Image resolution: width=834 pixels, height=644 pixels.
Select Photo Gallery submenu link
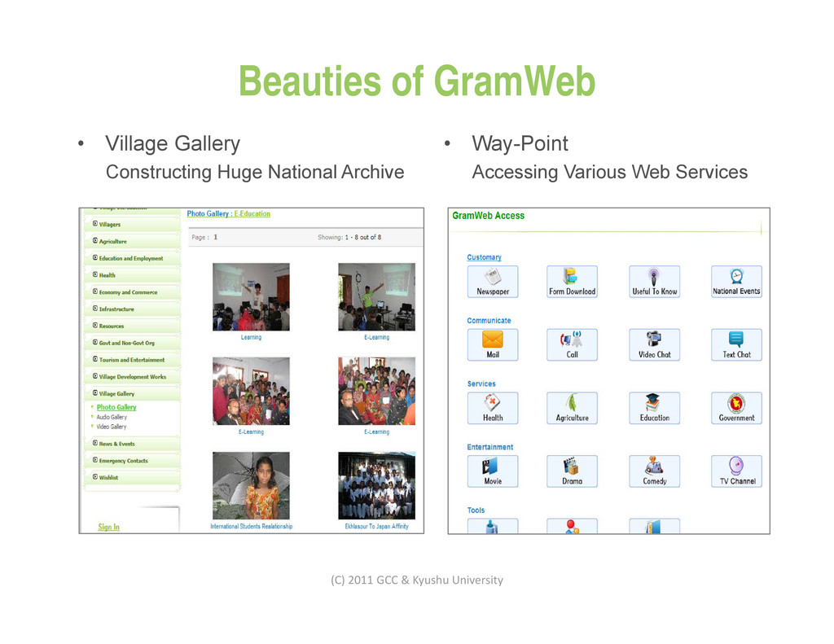point(116,407)
